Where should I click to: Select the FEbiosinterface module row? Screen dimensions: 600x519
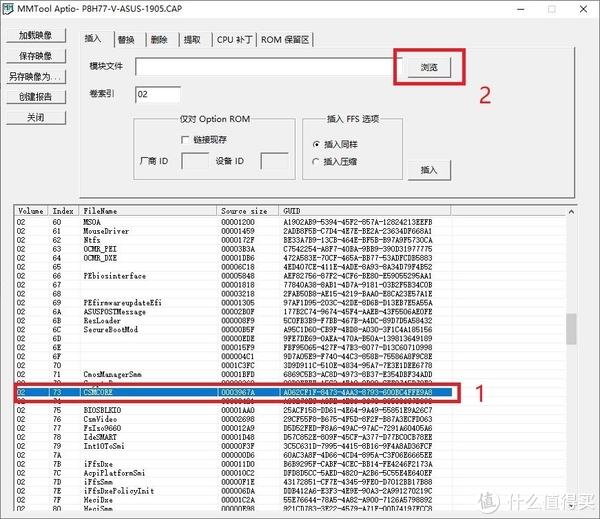point(233,276)
